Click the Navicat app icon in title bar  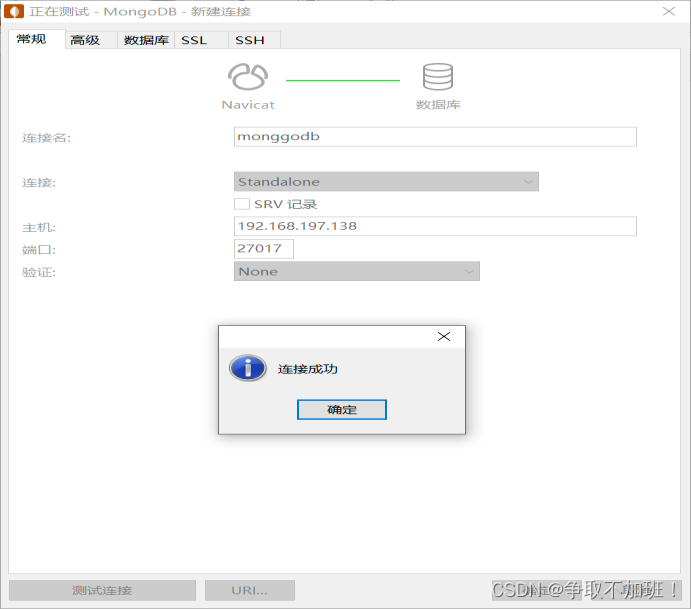tap(14, 11)
